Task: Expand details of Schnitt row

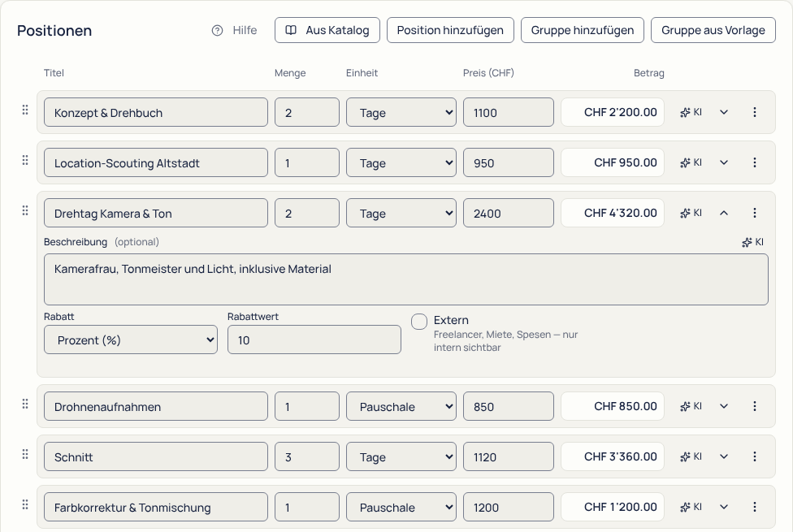Action: coord(724,456)
